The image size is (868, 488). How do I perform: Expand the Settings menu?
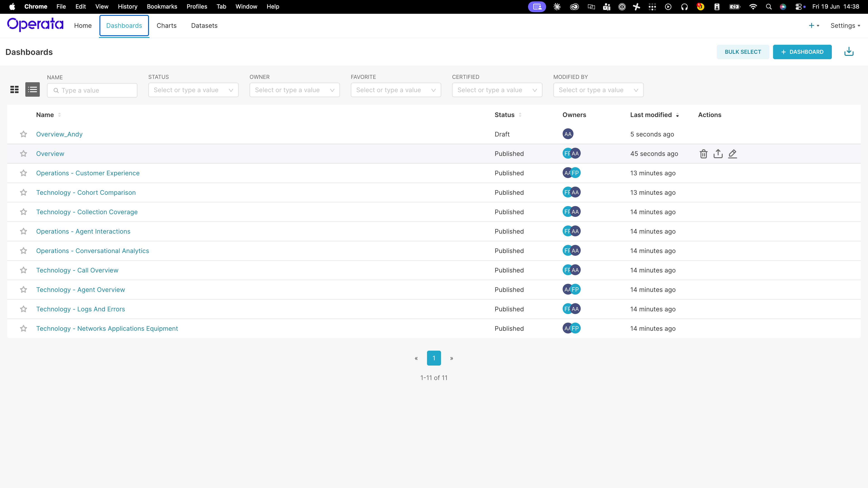[x=845, y=26]
